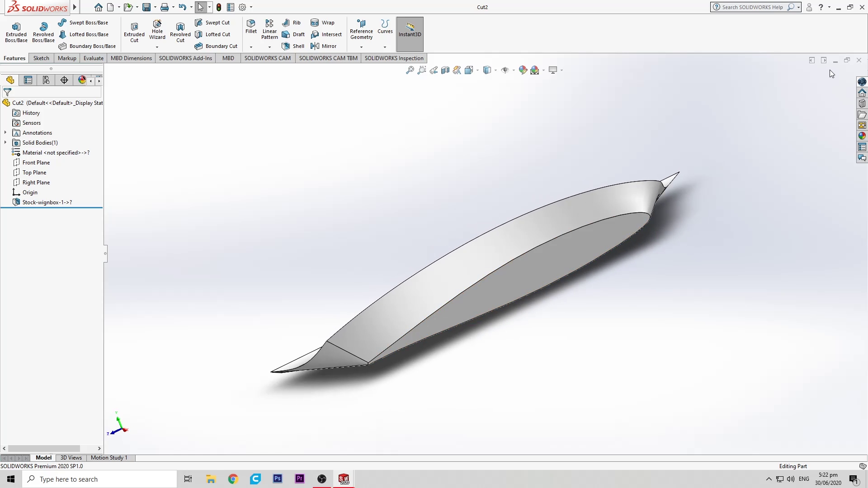Select the Extruded Boss/Base tool
Image resolution: width=868 pixels, height=488 pixels.
[x=16, y=32]
